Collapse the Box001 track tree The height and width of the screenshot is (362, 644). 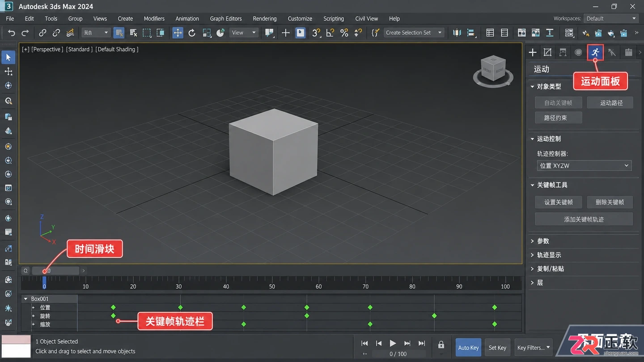click(x=26, y=299)
